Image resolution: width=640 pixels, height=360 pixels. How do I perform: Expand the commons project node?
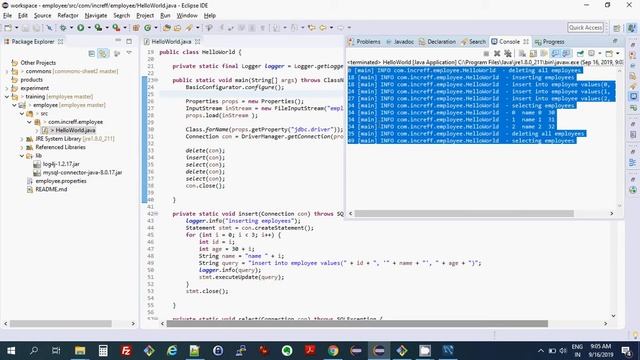[7, 71]
